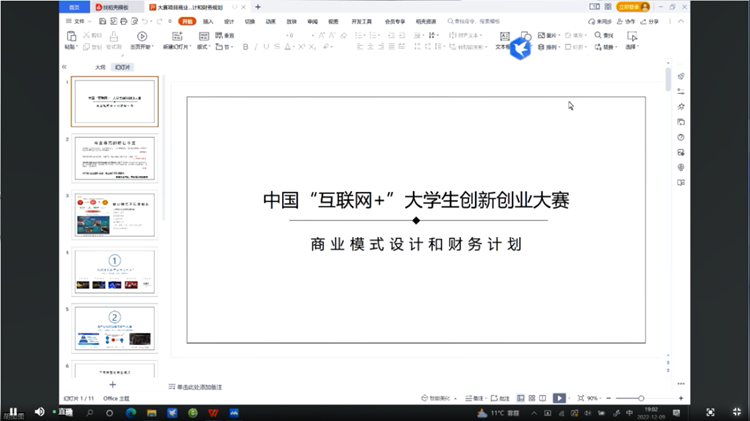The image size is (750, 421).
Task: Open the Transitions ribbon tab
Action: (250, 21)
